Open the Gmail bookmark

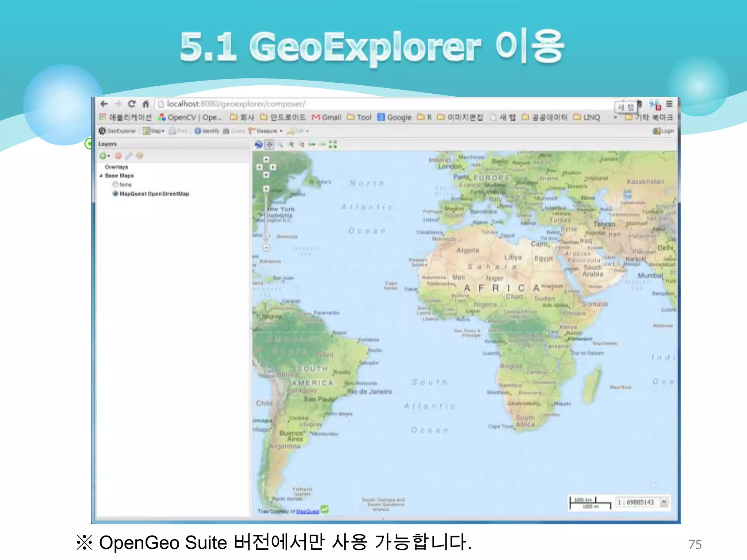[326, 117]
